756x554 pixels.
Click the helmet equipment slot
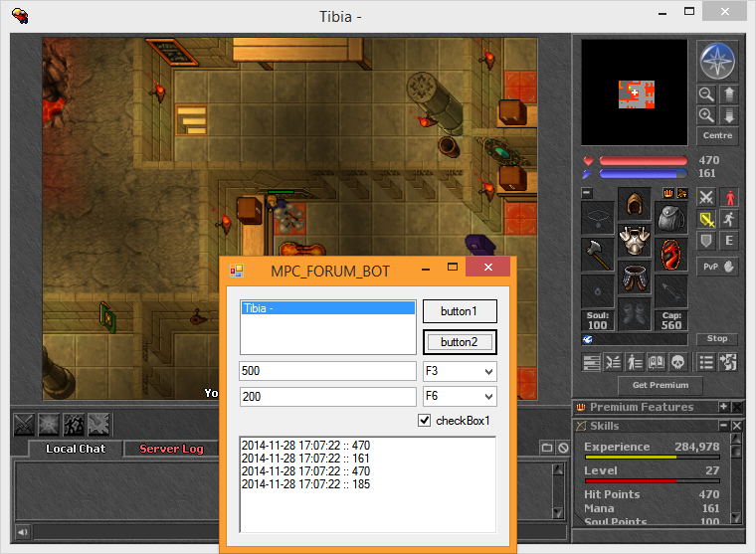tap(634, 204)
